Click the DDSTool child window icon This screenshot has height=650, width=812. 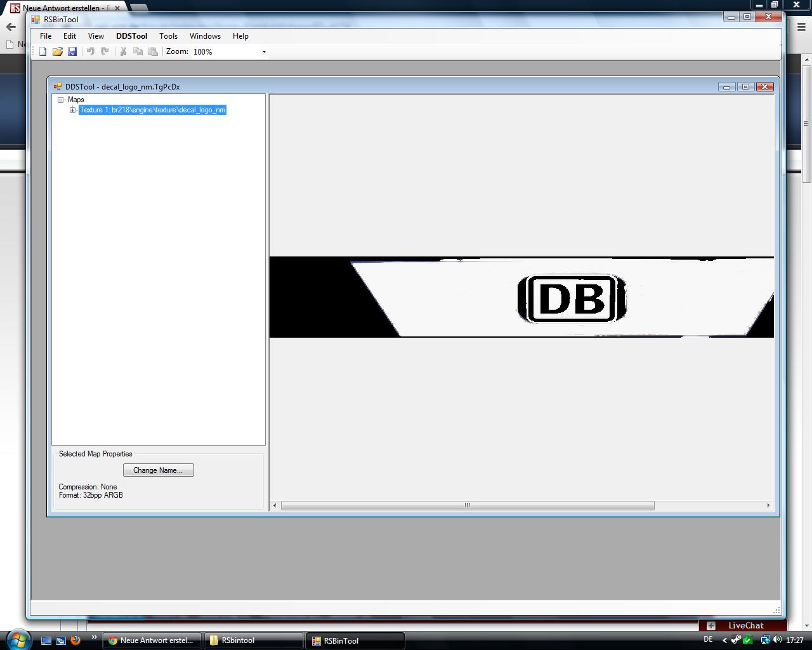[x=57, y=87]
